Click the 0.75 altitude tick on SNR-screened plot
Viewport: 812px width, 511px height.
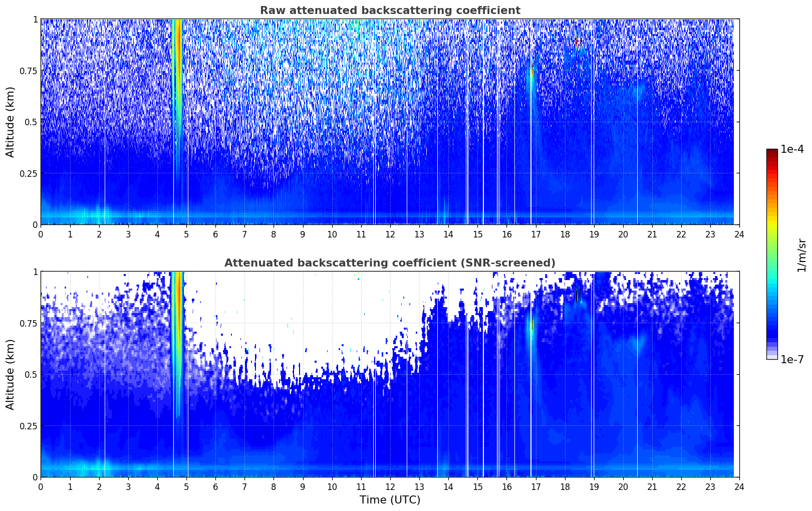coord(28,323)
